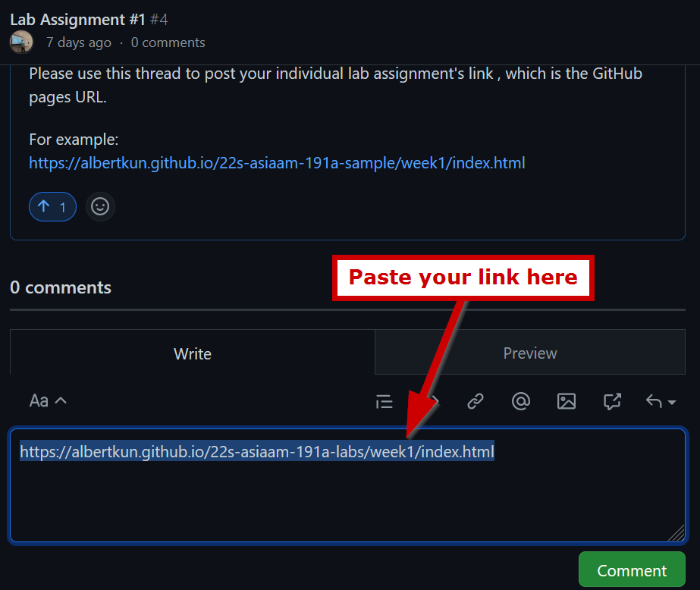This screenshot has height=590, width=700.
Task: Toggle the upvote button with count 1
Action: click(x=52, y=207)
